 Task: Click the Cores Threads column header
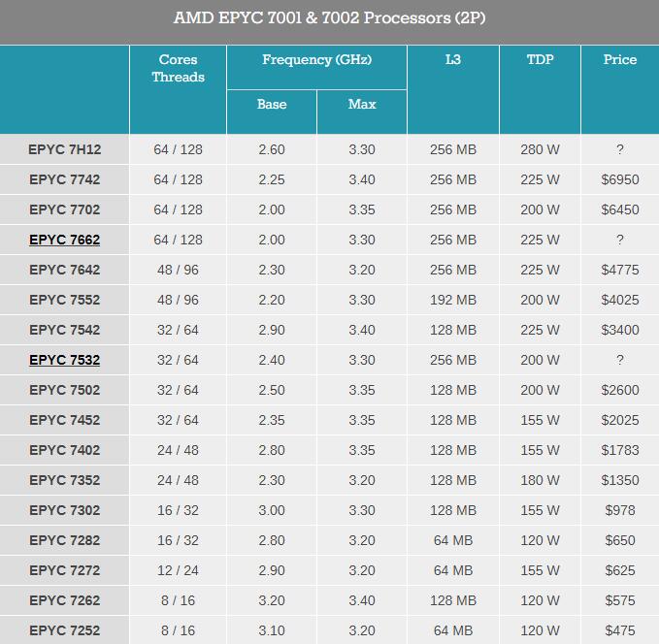(x=178, y=68)
